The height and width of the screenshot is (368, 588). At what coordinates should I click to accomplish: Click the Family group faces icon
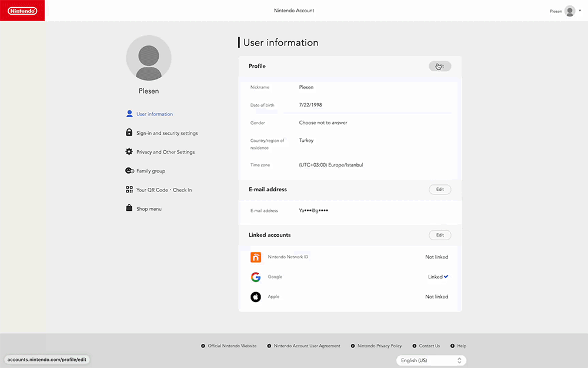coord(129,171)
